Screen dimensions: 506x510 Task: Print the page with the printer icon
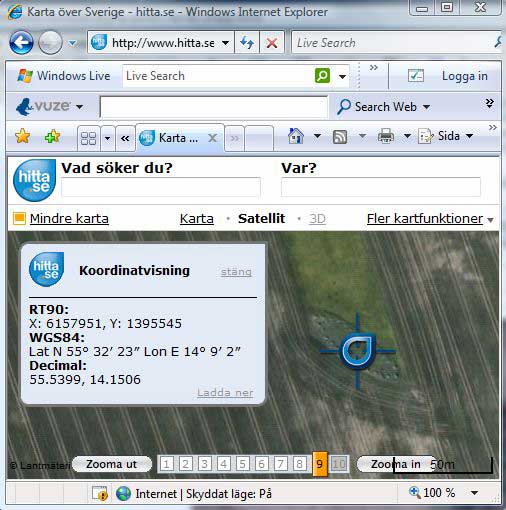[x=386, y=136]
